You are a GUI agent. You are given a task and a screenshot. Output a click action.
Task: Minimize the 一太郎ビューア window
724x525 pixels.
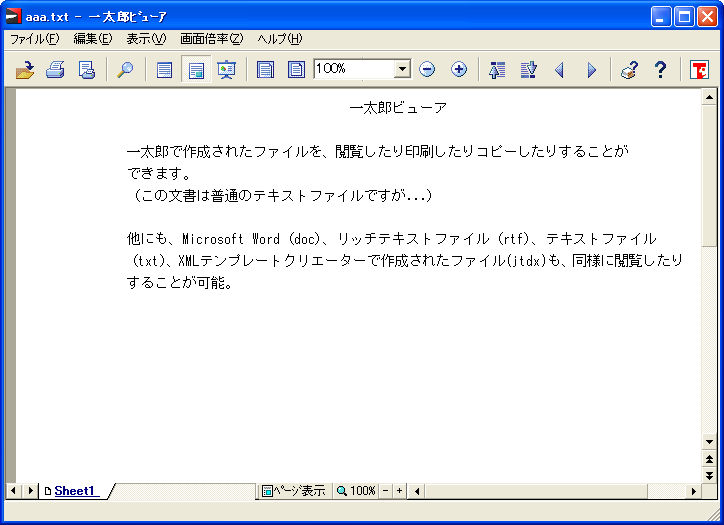661,17
